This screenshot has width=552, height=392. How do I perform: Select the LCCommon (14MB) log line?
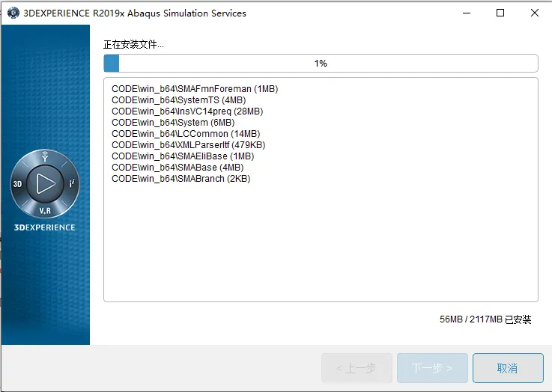(x=186, y=134)
